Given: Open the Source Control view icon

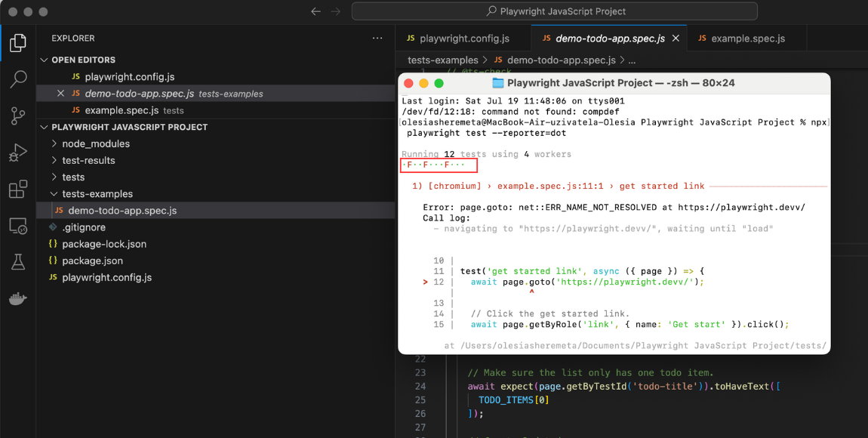Looking at the screenshot, I should (18, 116).
